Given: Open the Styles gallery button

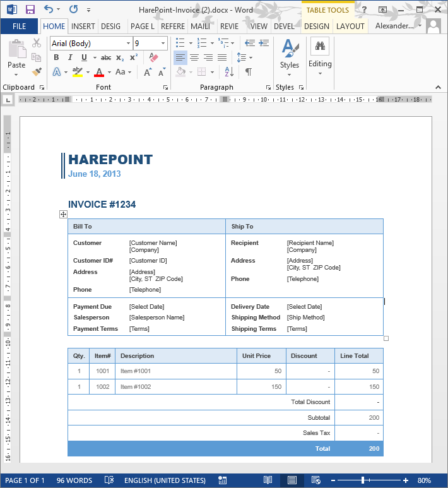Looking at the screenshot, I should (x=290, y=58).
